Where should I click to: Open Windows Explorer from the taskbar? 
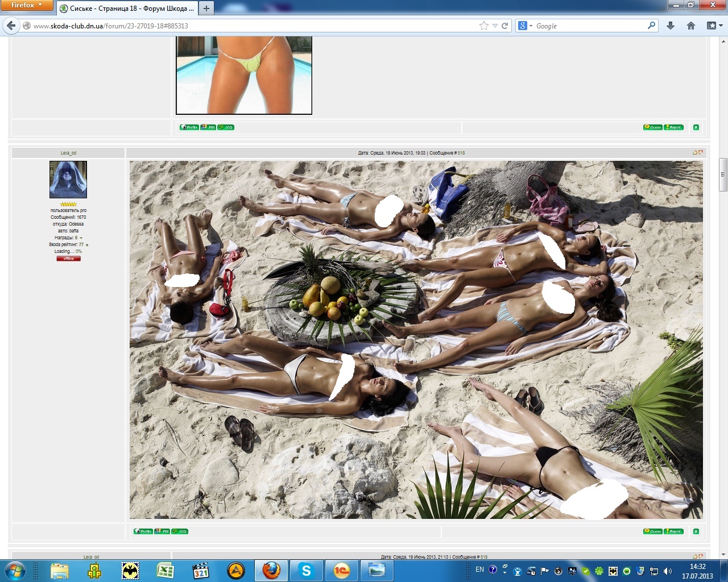(59, 571)
